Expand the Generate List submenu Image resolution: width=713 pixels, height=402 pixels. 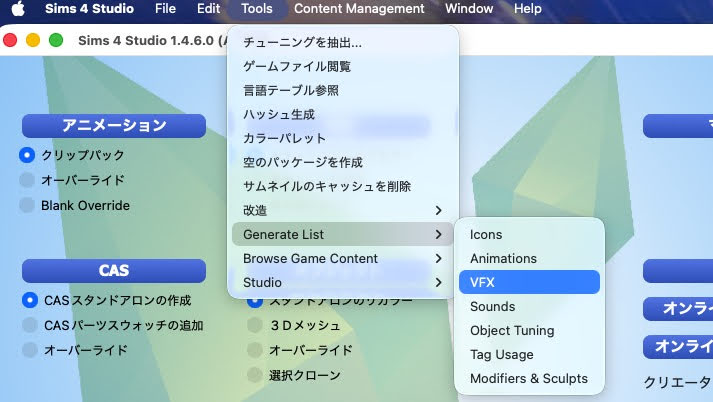pos(342,234)
